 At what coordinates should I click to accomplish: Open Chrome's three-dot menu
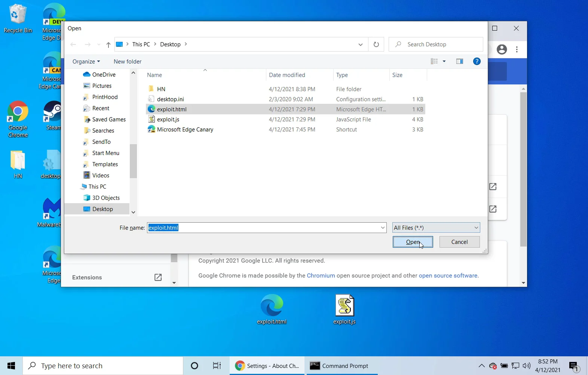pyautogui.click(x=517, y=49)
